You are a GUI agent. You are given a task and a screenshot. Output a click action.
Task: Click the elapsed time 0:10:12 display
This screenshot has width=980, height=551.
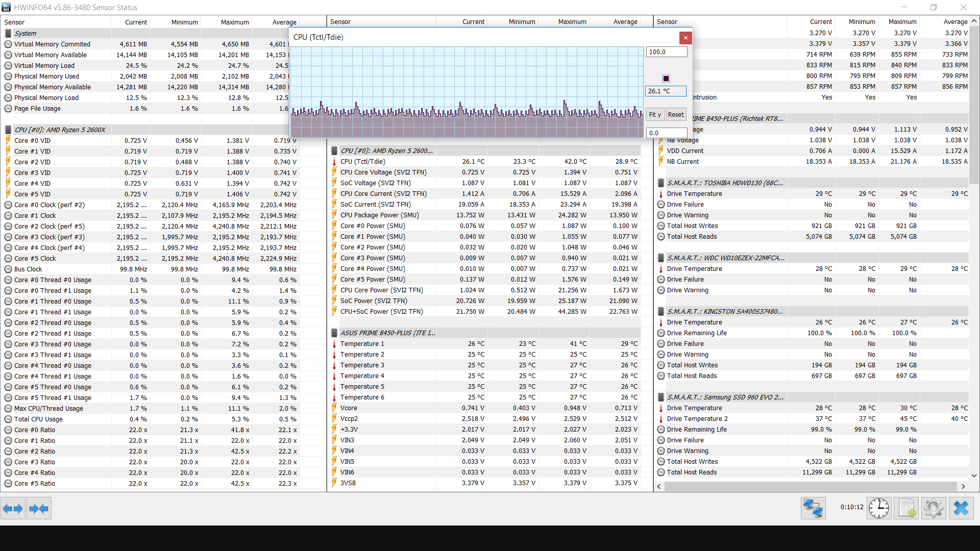coord(852,507)
